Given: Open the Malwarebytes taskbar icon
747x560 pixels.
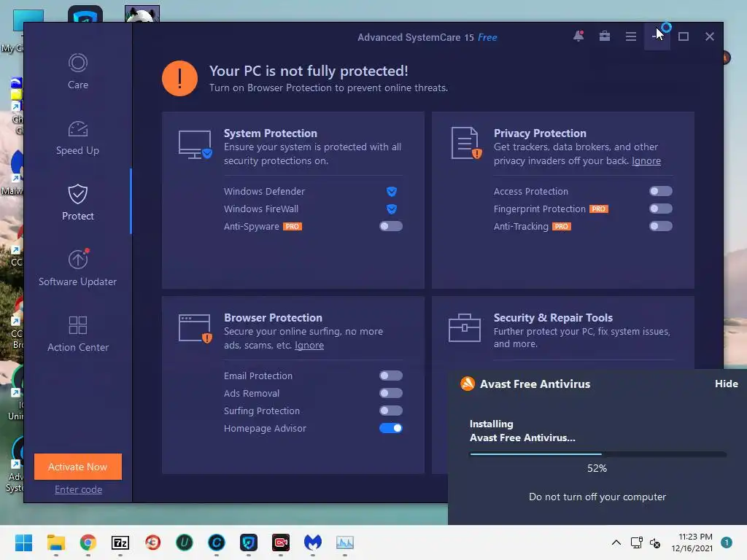Looking at the screenshot, I should (312, 542).
